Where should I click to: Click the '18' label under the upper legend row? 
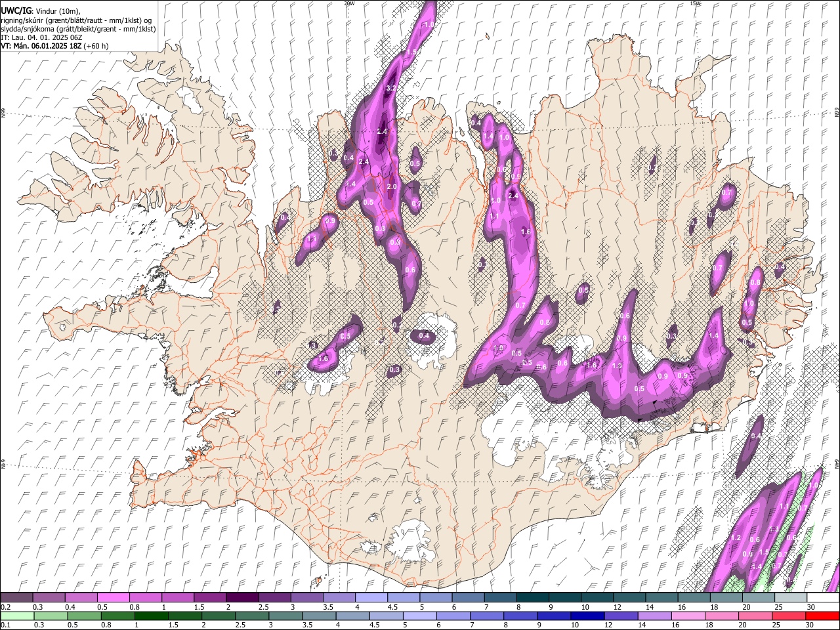coord(715,607)
